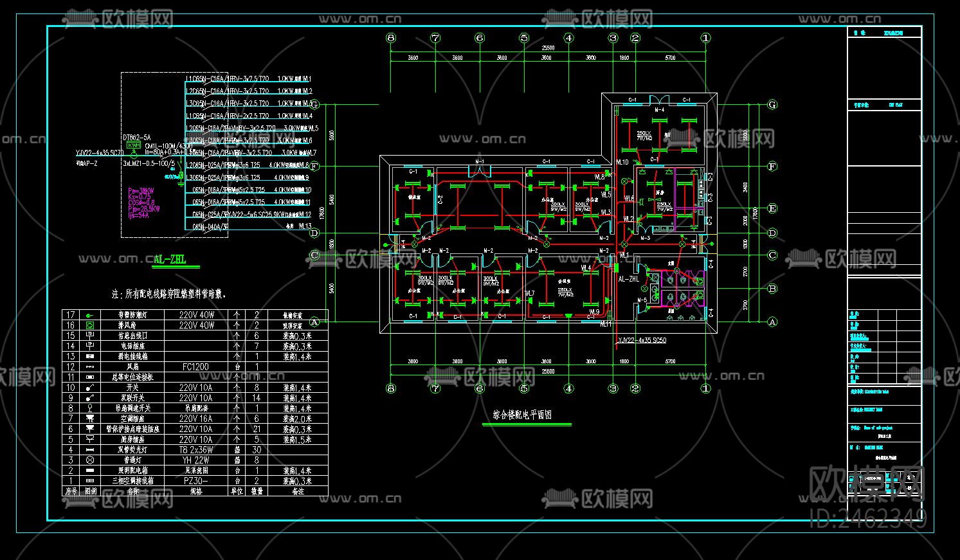This screenshot has height=560, width=960.
Task: Select the underlined AL-ZHL system diagram title
Action: 170,260
